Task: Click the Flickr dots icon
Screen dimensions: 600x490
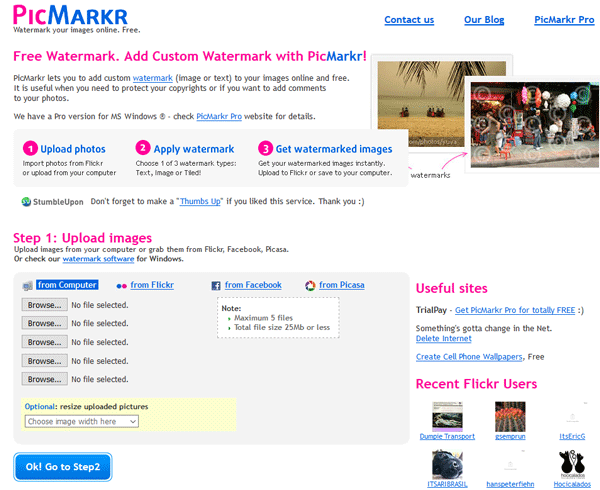Action: pos(121,286)
